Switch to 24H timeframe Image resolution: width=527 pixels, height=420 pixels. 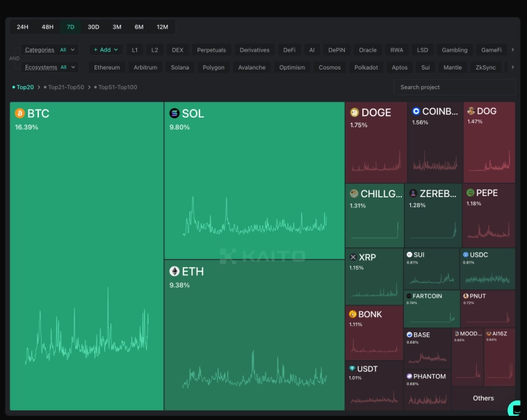22,27
